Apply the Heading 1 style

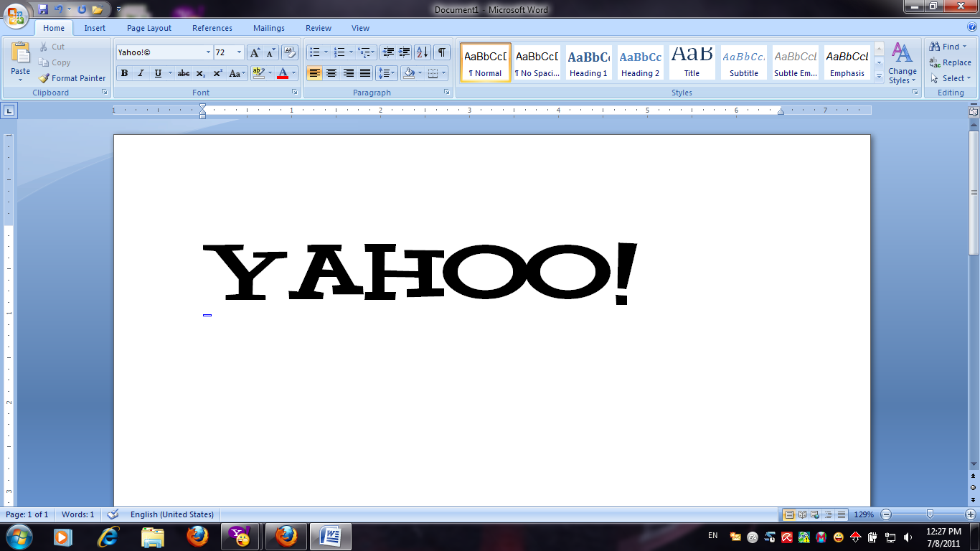point(588,62)
